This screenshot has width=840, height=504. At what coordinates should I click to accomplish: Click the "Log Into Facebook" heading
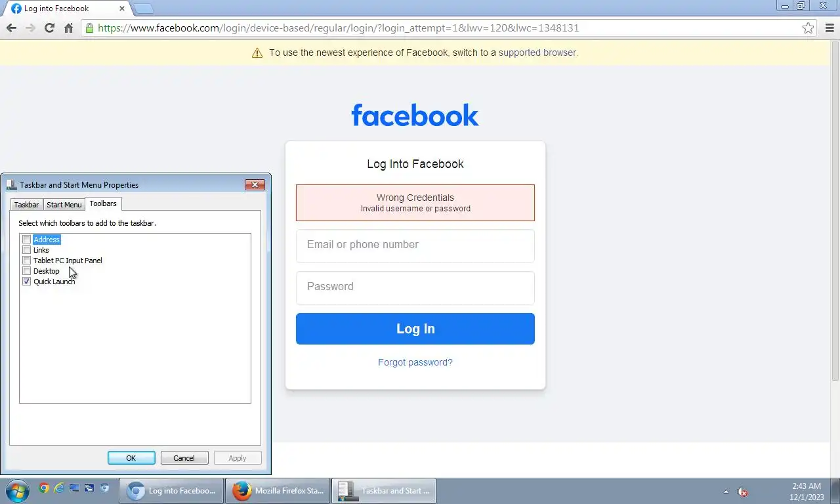click(415, 164)
